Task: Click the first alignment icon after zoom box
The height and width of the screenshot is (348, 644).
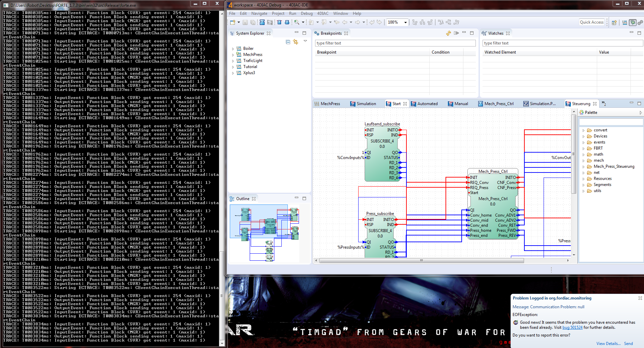Action: pos(415,22)
